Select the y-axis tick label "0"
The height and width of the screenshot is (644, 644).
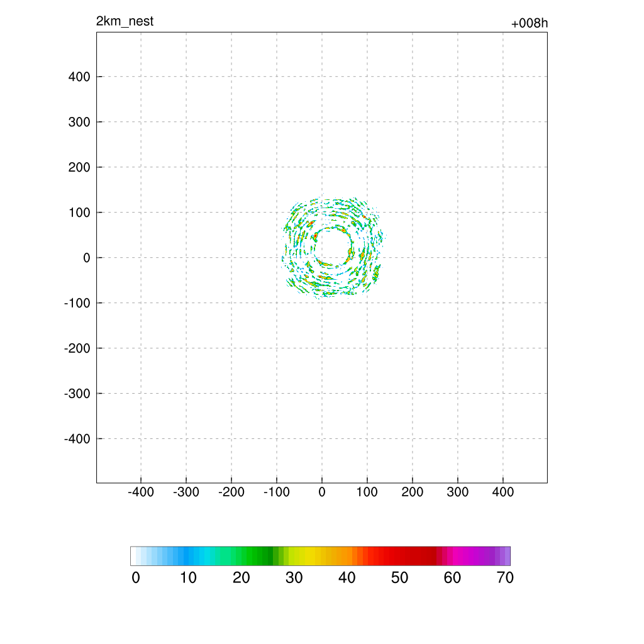(x=86, y=258)
